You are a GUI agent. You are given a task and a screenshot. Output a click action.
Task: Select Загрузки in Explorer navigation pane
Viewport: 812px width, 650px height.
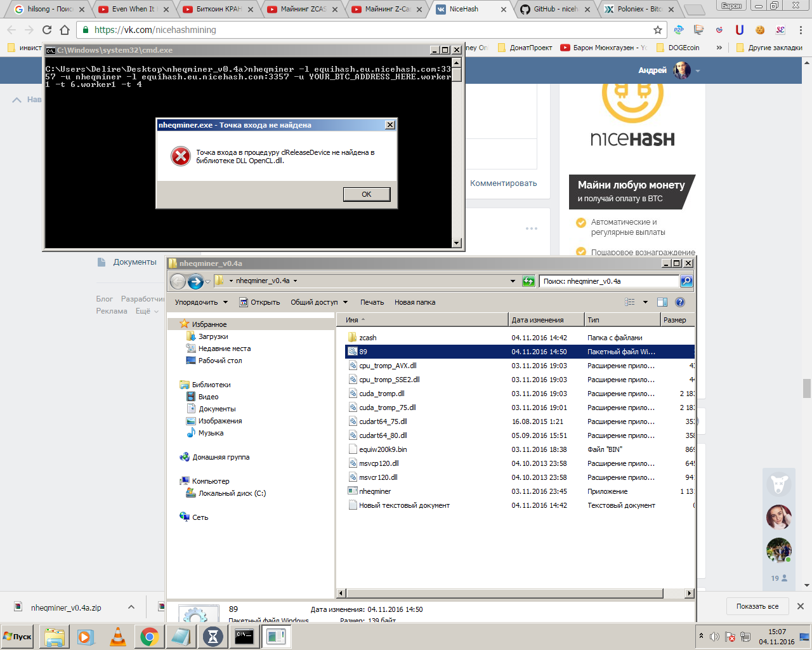click(x=213, y=336)
